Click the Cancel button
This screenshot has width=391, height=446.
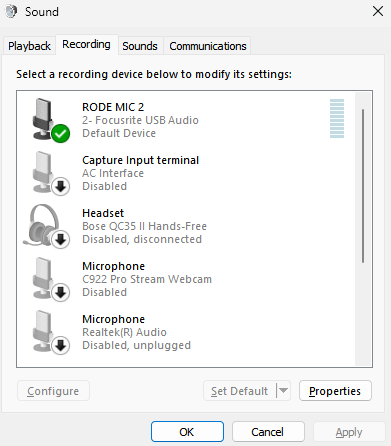tap(268, 432)
